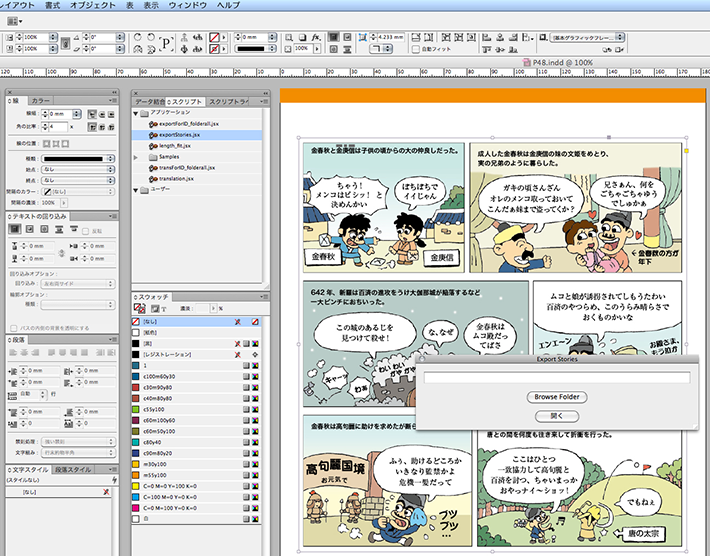
Task: Open the corner options dropdown in control bar
Action: (x=381, y=49)
